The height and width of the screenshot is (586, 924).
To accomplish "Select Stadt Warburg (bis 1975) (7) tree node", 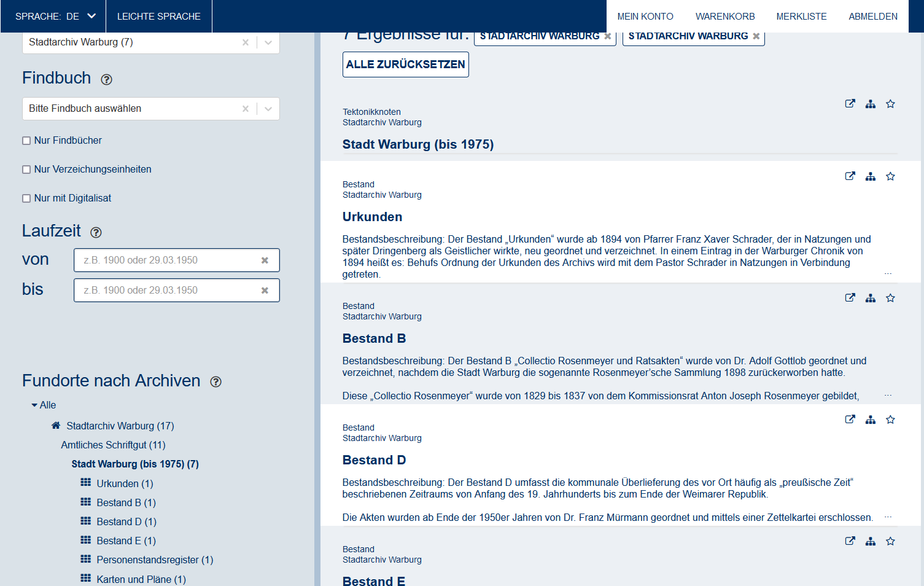I will point(135,464).
